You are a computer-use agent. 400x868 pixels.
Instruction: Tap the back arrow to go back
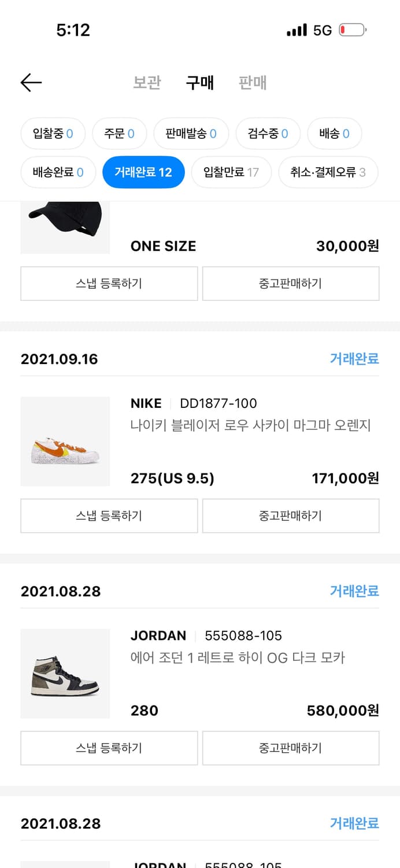pos(31,82)
